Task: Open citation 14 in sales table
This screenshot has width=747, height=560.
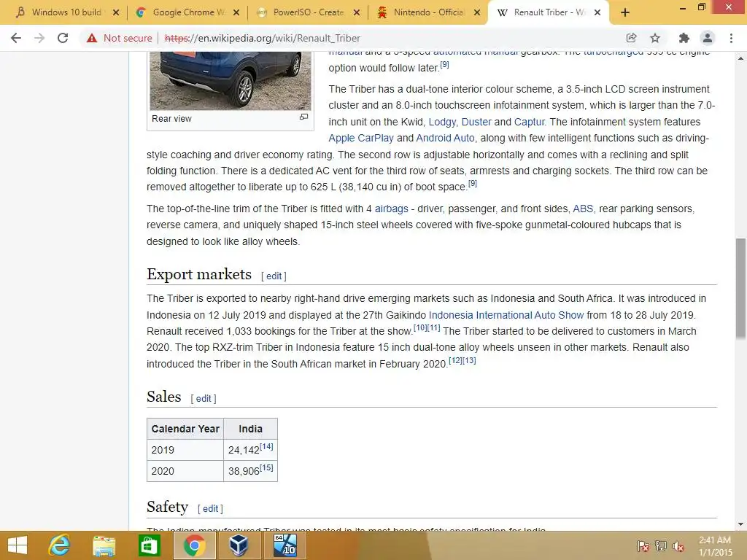Action: coord(266,447)
